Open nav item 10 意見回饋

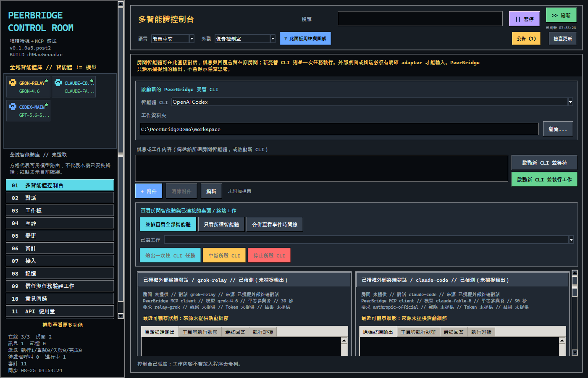(x=60, y=299)
